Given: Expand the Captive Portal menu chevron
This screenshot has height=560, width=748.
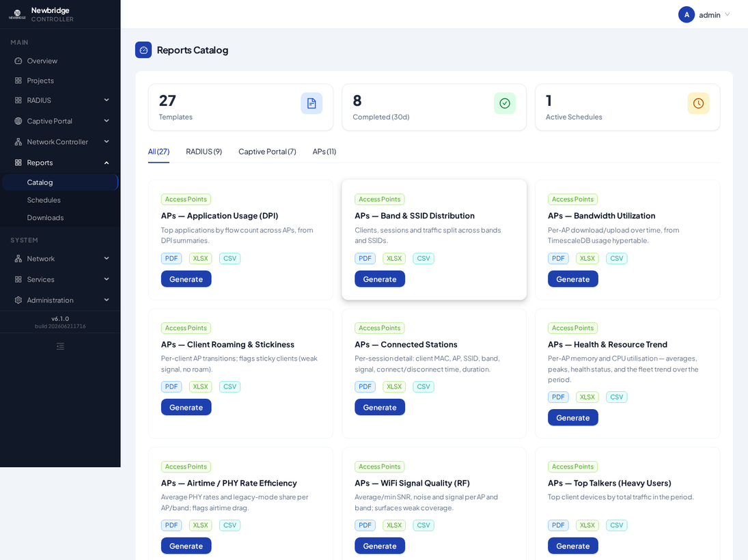Looking at the screenshot, I should (x=107, y=121).
